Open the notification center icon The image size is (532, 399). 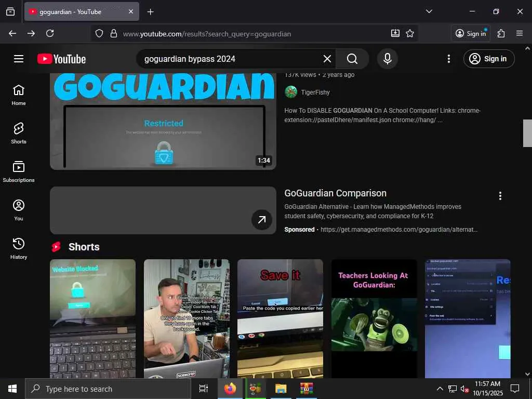coord(515,389)
